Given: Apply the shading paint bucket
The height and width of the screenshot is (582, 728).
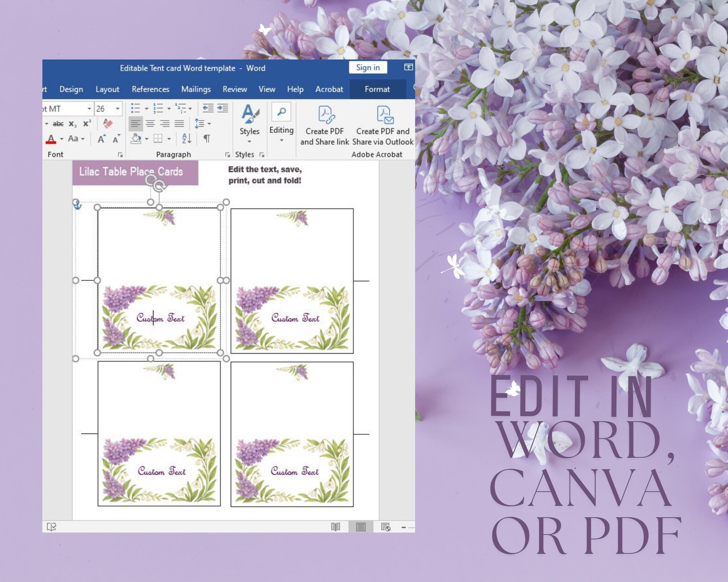Looking at the screenshot, I should (x=136, y=138).
